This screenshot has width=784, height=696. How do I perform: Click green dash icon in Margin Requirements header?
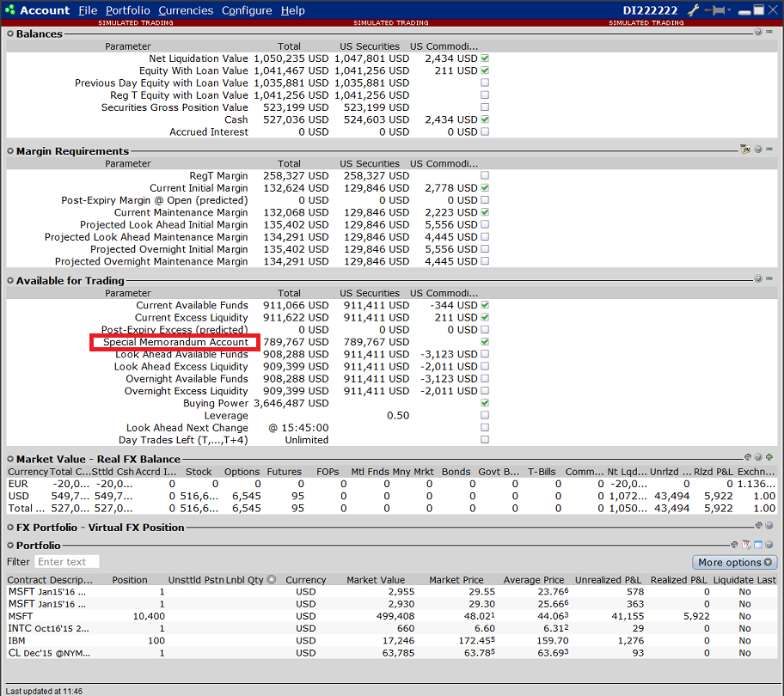pos(769,149)
